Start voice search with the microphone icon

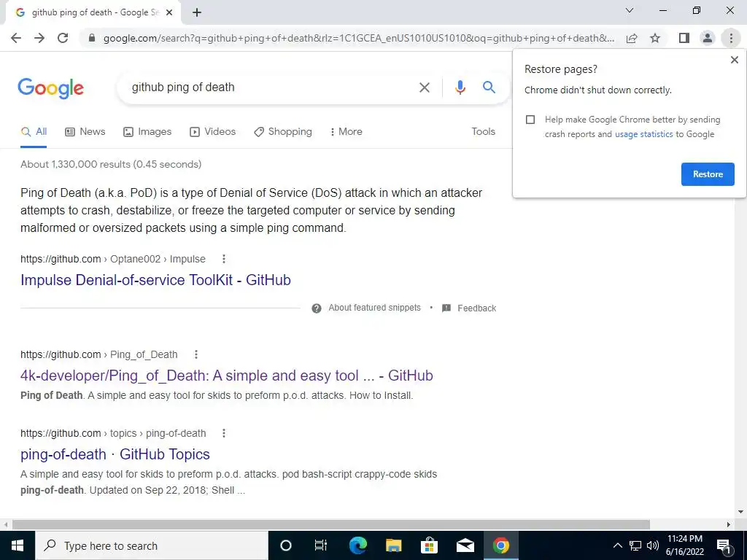[460, 87]
